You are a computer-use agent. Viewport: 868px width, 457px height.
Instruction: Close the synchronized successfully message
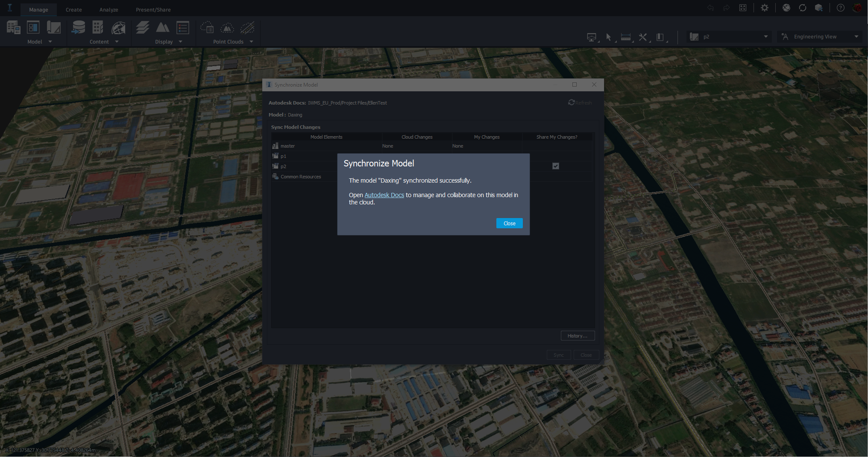coord(509,223)
